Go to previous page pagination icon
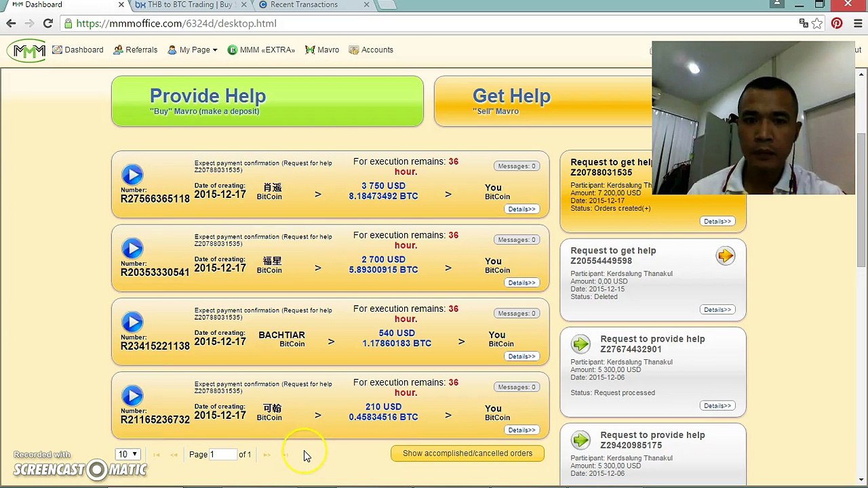868x488 pixels. (174, 455)
